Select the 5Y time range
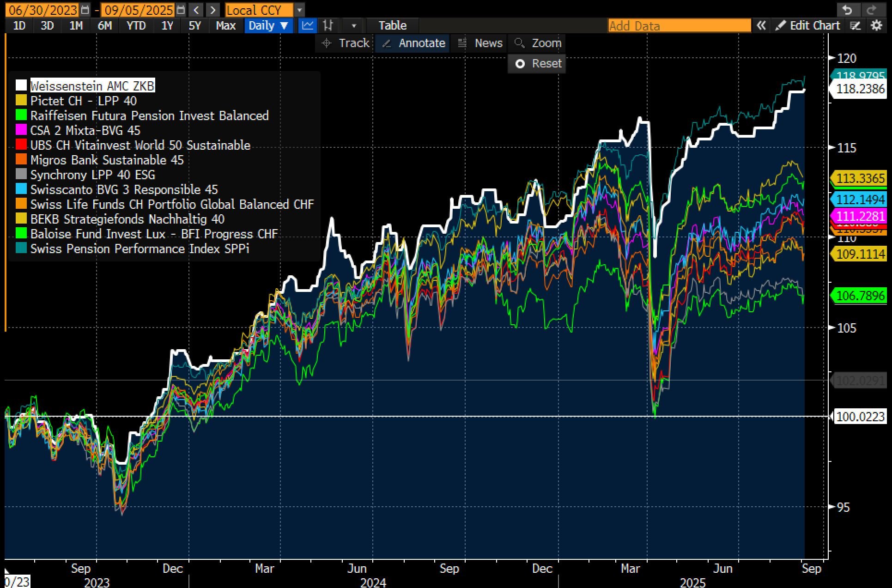The height and width of the screenshot is (588, 892). tap(195, 25)
